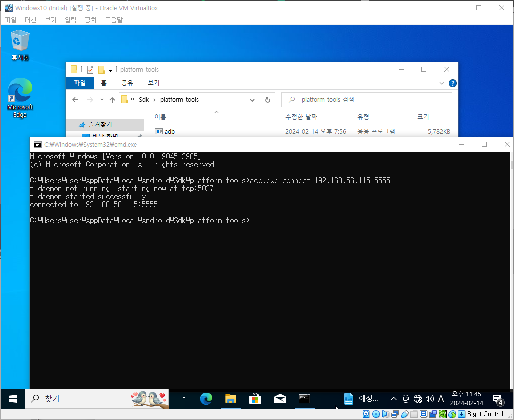Click the 파일 tab in the Explorer ribbon
This screenshot has height=420, width=514.
(80, 83)
